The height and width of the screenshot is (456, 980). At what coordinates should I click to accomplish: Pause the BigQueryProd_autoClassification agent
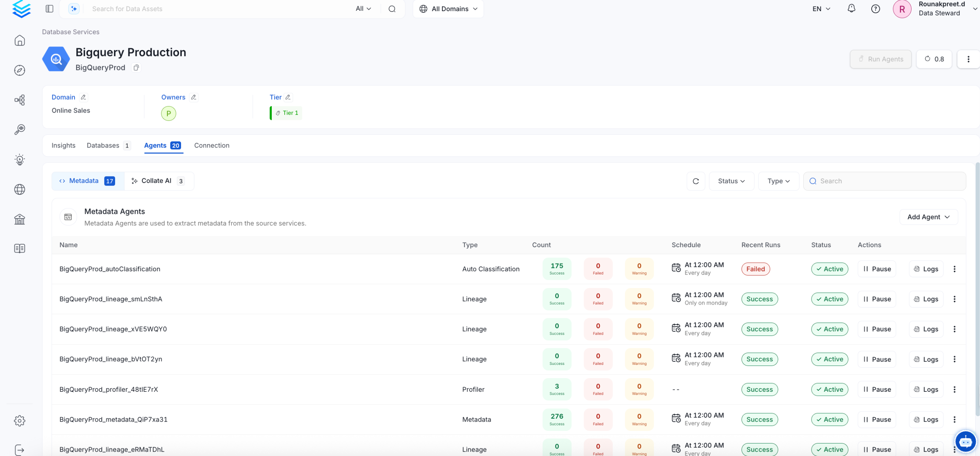click(x=876, y=269)
